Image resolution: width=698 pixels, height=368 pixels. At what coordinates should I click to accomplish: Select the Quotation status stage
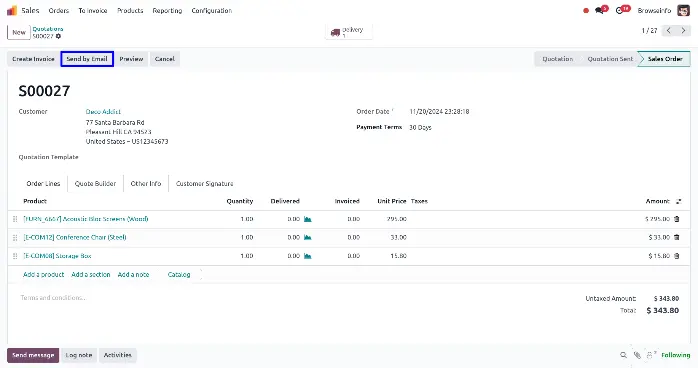(558, 59)
